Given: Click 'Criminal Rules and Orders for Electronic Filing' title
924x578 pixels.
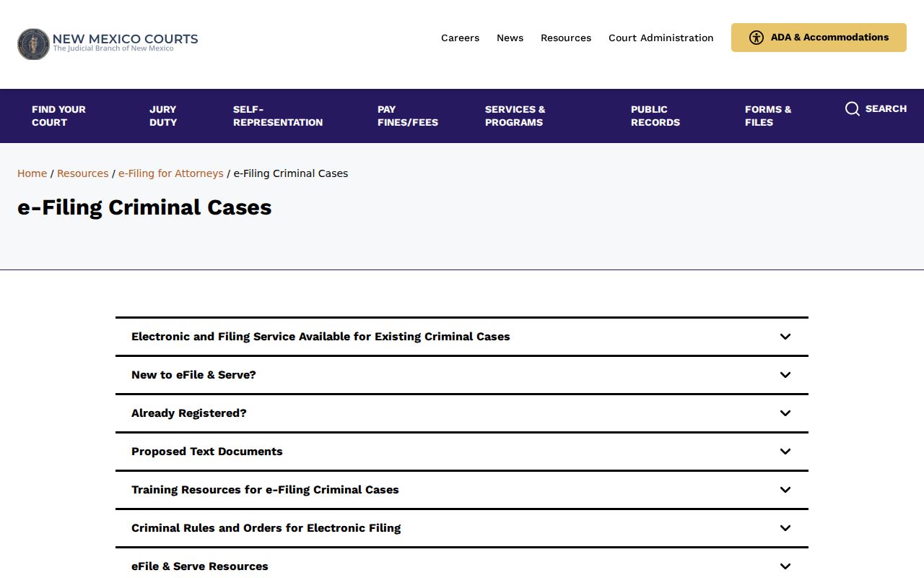Looking at the screenshot, I should coord(266,528).
